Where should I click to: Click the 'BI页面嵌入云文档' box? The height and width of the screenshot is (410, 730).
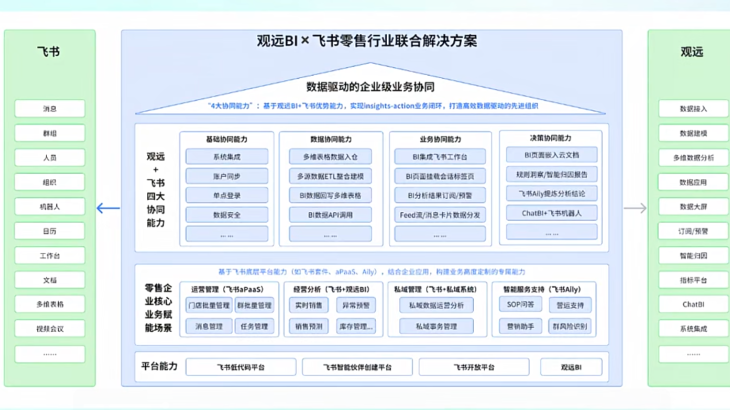[552, 155]
